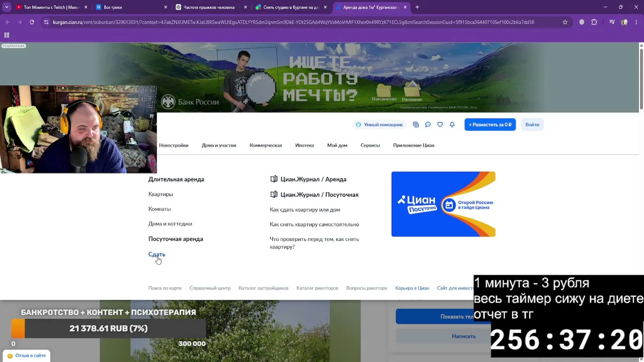Close the active Аренда дома tab

405,8
